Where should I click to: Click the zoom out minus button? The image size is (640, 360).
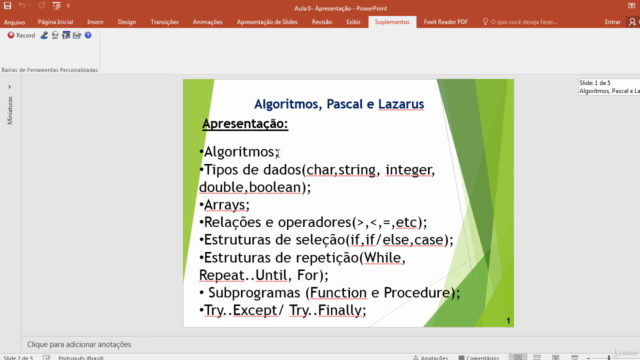click(x=589, y=358)
